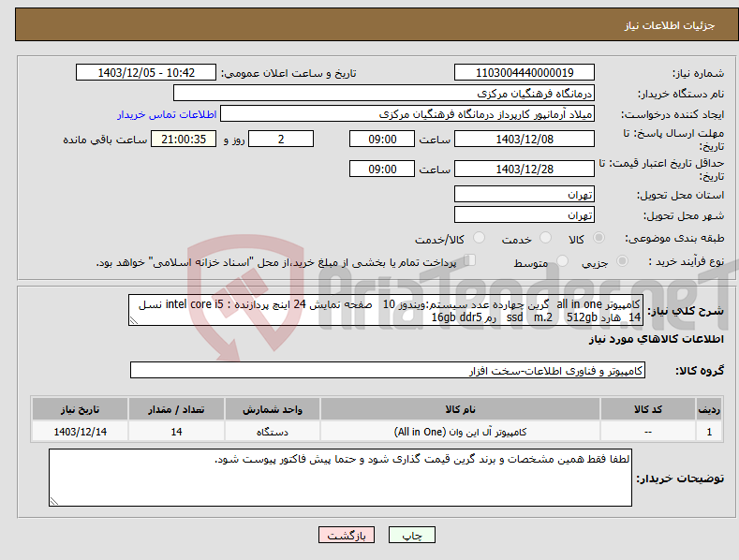Image resolution: width=739 pixels, height=560 pixels.
Task: Click the remaining days field showing 2
Action: pyautogui.click(x=281, y=139)
